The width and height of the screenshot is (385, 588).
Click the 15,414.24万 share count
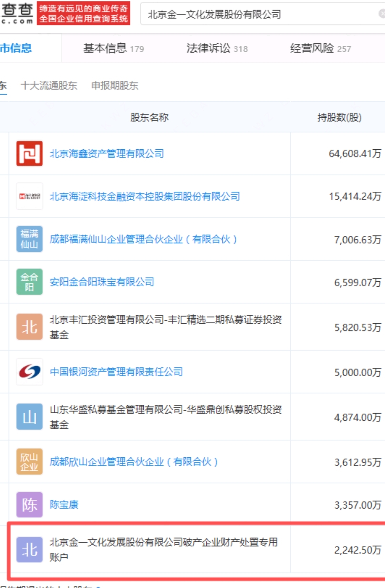point(355,196)
